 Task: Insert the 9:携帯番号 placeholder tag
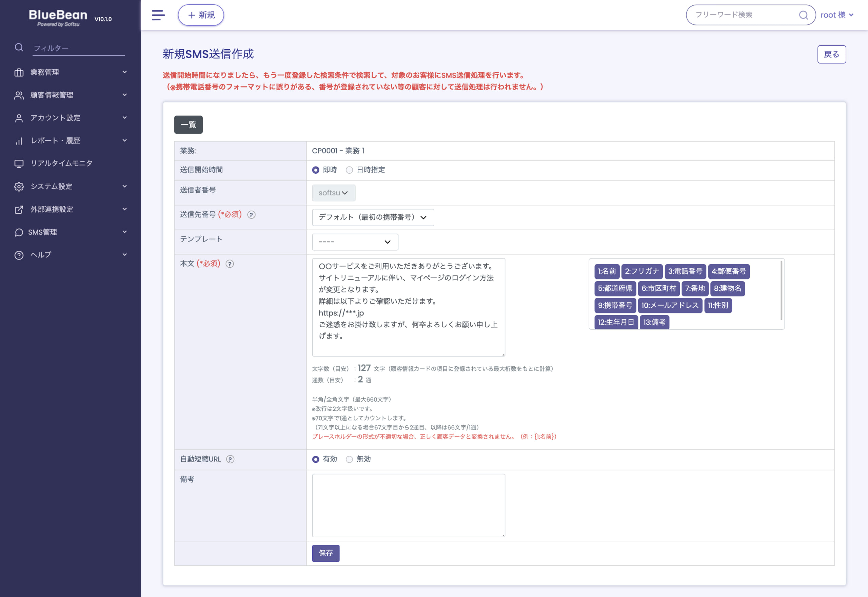[615, 306]
